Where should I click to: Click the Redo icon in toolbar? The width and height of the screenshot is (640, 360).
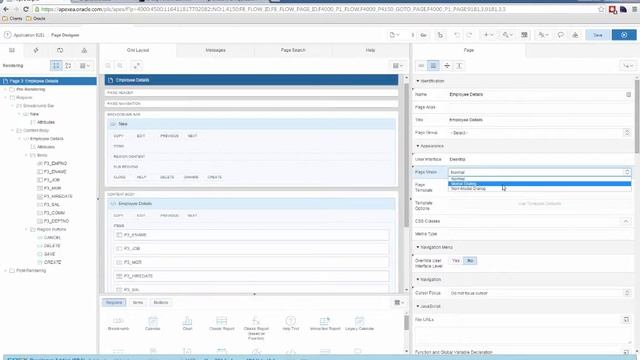point(469,35)
